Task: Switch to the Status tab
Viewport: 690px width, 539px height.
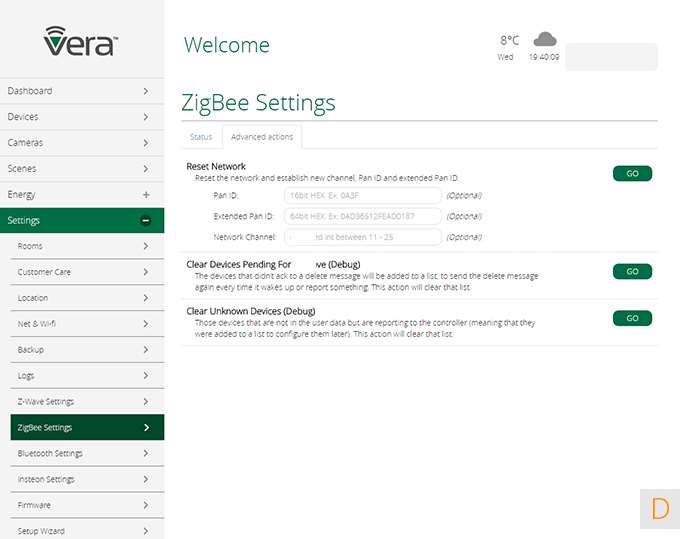Action: point(201,136)
